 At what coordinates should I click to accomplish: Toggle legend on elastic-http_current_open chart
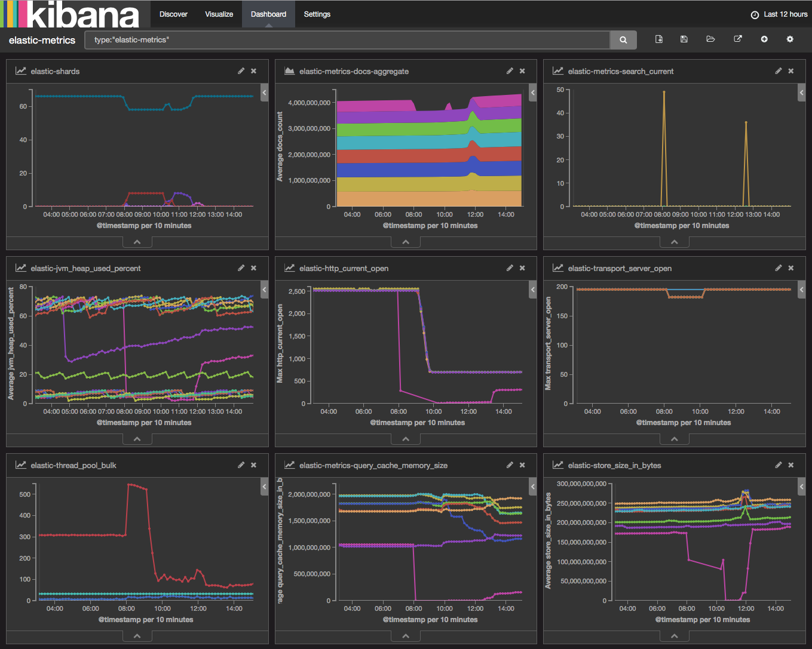[x=533, y=290]
